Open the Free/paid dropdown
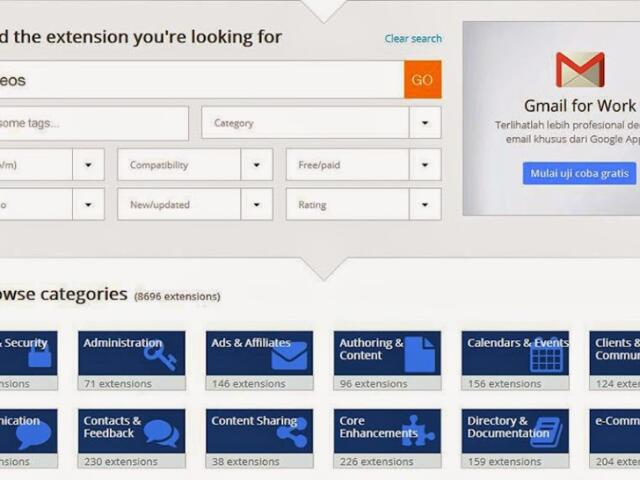This screenshot has width=640, height=480. pyautogui.click(x=364, y=165)
